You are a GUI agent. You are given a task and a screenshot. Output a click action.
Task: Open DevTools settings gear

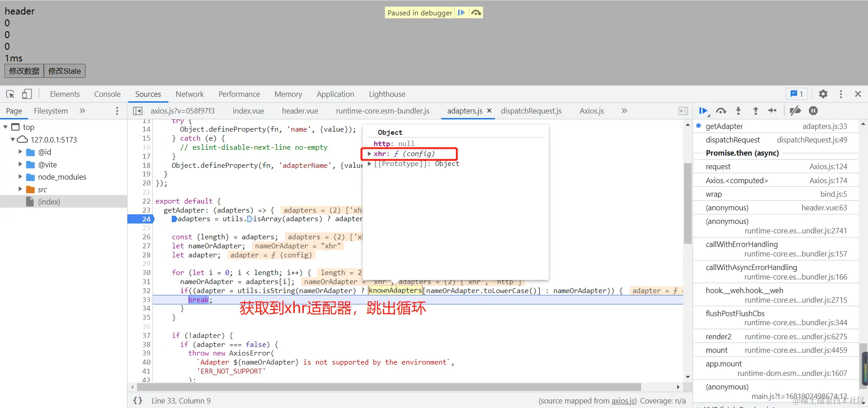click(823, 94)
